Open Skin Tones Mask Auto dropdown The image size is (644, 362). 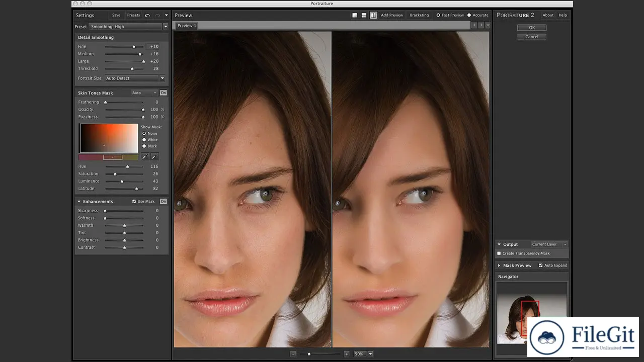(x=144, y=93)
